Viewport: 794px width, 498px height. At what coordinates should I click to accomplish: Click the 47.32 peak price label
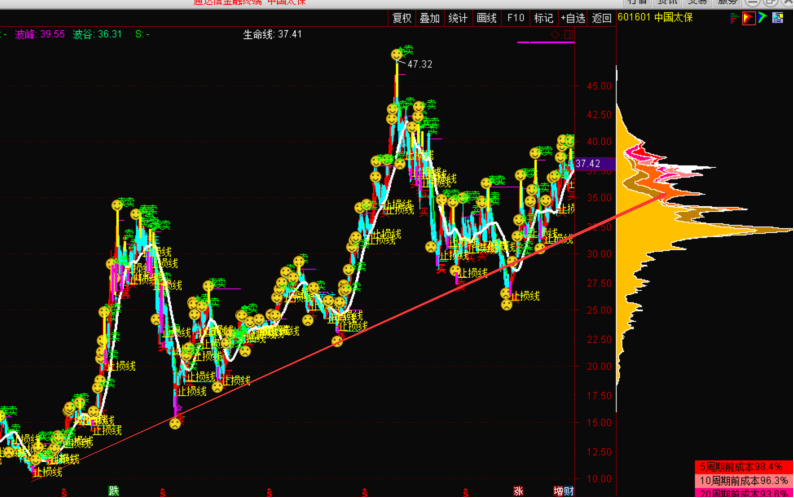(x=420, y=64)
